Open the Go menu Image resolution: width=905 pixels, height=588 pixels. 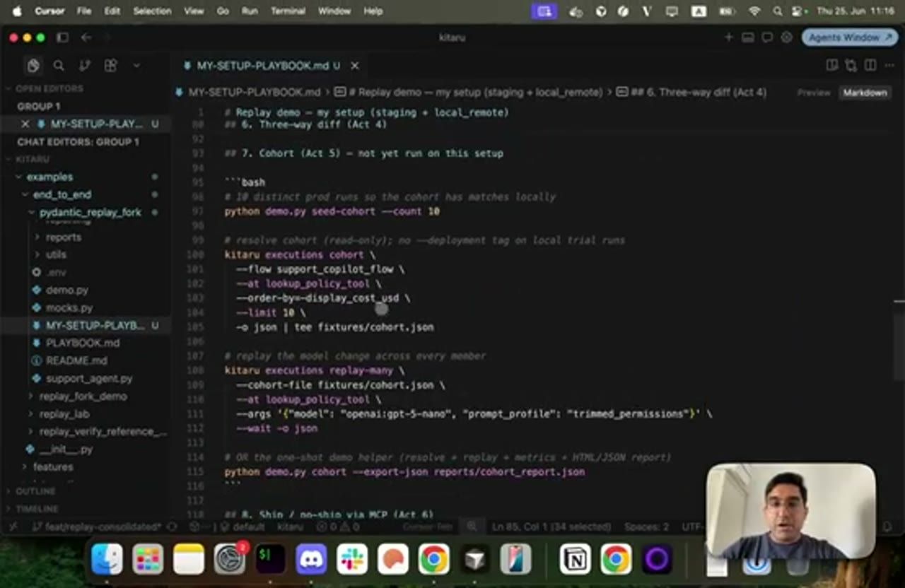coord(223,11)
